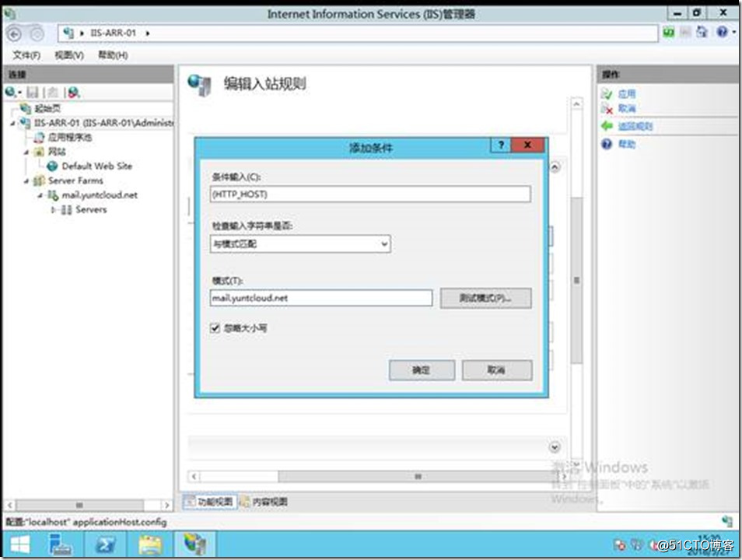
Task: Collapse section with upper round chevron
Action: [555, 166]
